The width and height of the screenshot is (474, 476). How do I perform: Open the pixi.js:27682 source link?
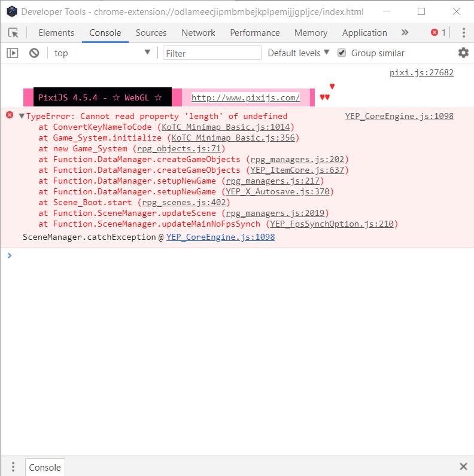(x=421, y=72)
